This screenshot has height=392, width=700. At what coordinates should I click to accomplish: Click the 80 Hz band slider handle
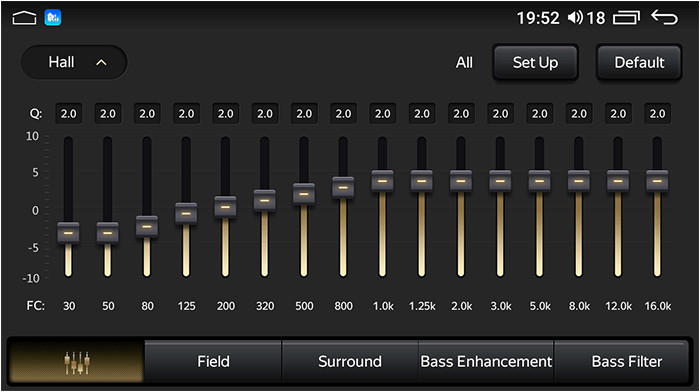147,227
